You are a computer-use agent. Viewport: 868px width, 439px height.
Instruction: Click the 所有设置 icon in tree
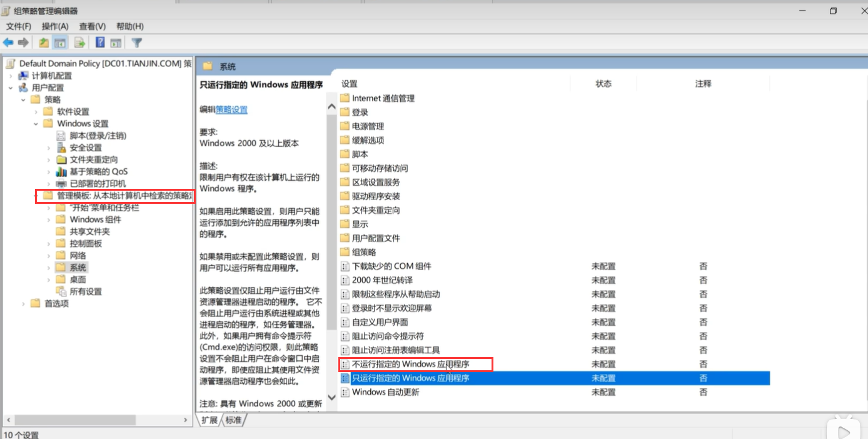point(61,291)
